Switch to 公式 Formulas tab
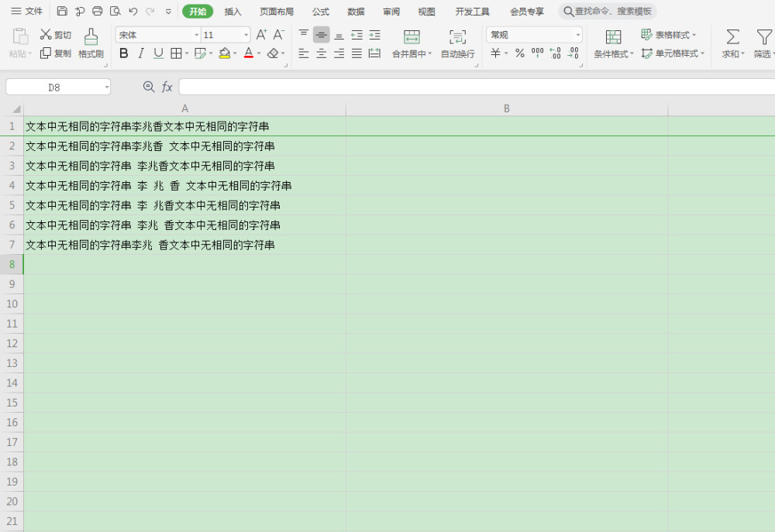This screenshot has height=532, width=775. (x=320, y=11)
